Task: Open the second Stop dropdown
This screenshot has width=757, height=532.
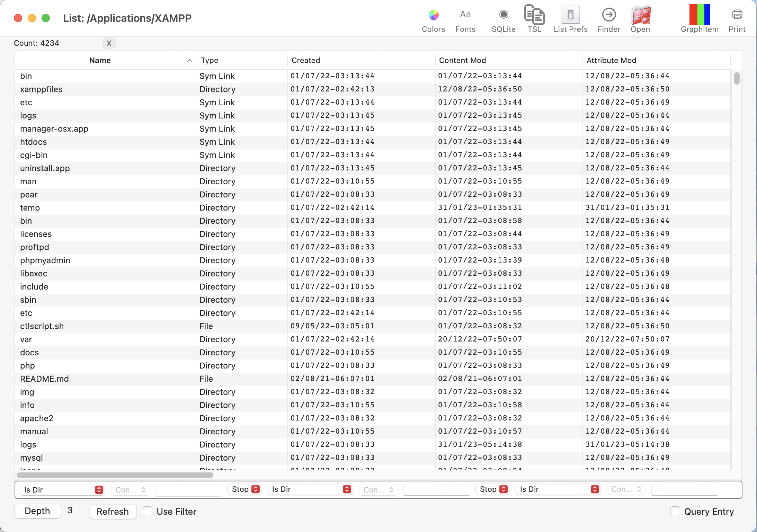Action: (x=492, y=489)
